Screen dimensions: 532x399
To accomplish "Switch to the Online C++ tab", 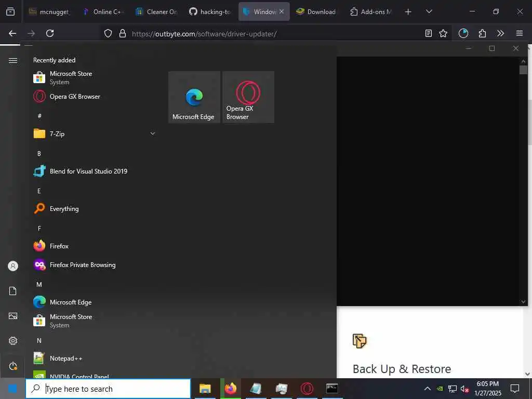I will 103,11.
